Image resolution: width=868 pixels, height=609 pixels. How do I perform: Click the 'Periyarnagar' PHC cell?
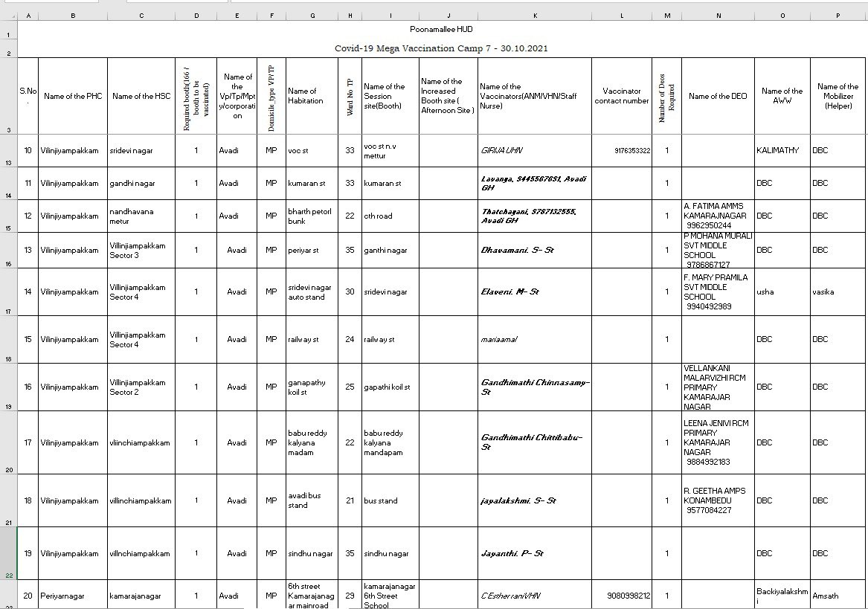point(72,596)
